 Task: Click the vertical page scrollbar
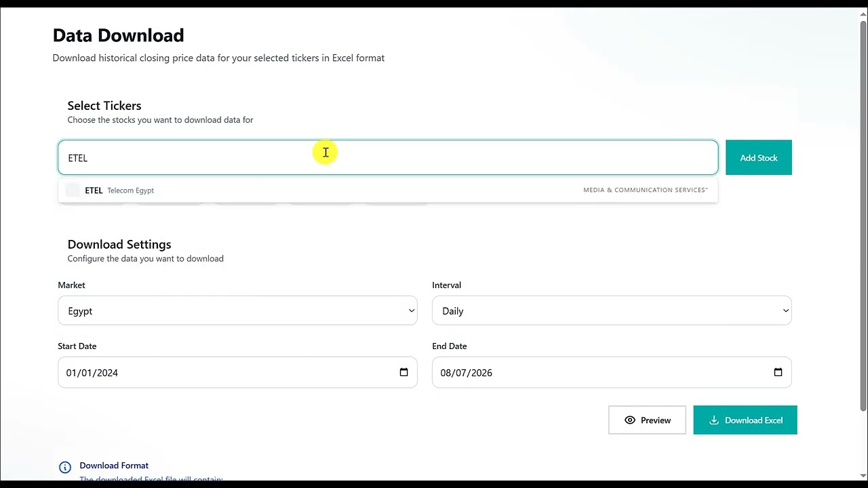[863, 216]
